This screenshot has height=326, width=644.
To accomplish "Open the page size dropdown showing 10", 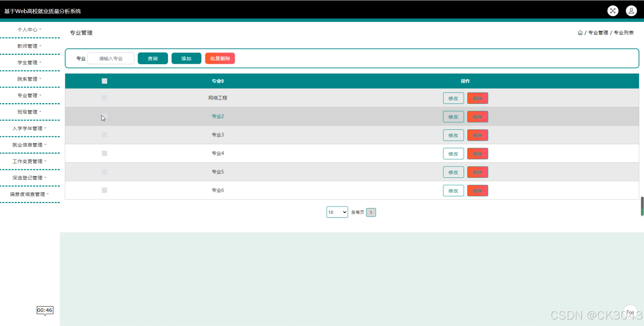I will pos(337,212).
